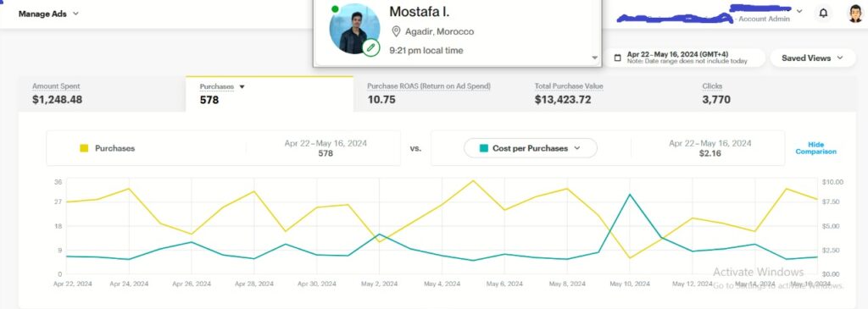Screen dimensions: 868x309
Task: Select the Amount Spent metric tab
Action: 102,94
